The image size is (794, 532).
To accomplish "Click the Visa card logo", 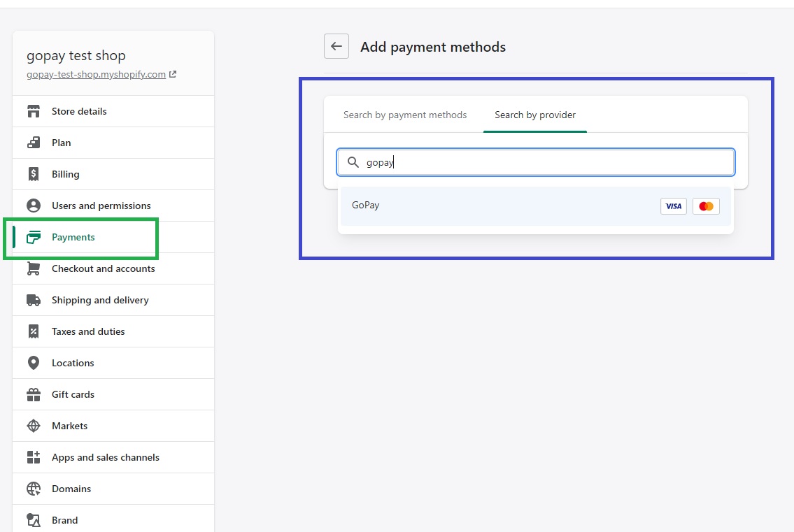I will (674, 206).
